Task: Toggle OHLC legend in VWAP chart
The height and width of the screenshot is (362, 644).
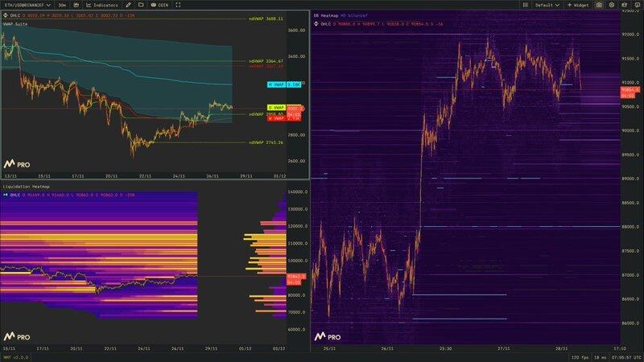Action: [x=11, y=16]
